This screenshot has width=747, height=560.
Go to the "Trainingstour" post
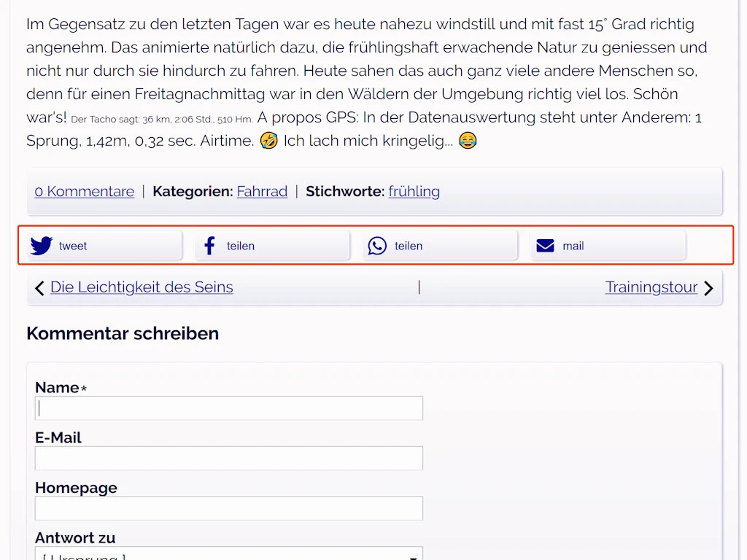click(651, 287)
